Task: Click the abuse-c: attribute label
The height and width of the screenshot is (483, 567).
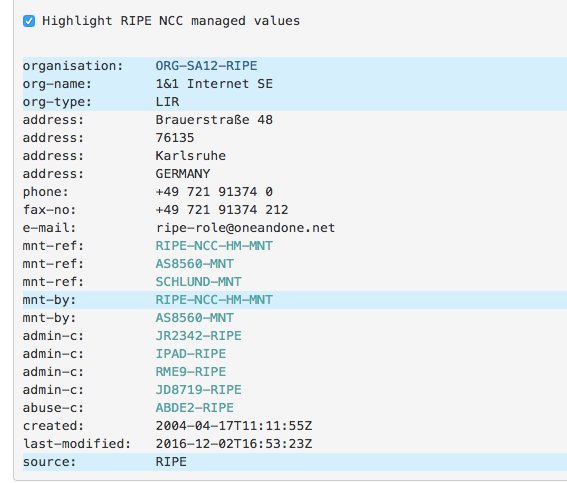Action: 53,408
